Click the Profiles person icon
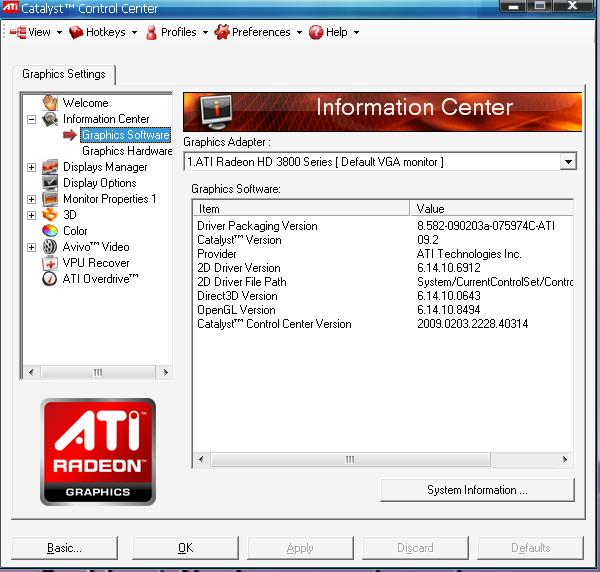600x572 pixels. [152, 33]
